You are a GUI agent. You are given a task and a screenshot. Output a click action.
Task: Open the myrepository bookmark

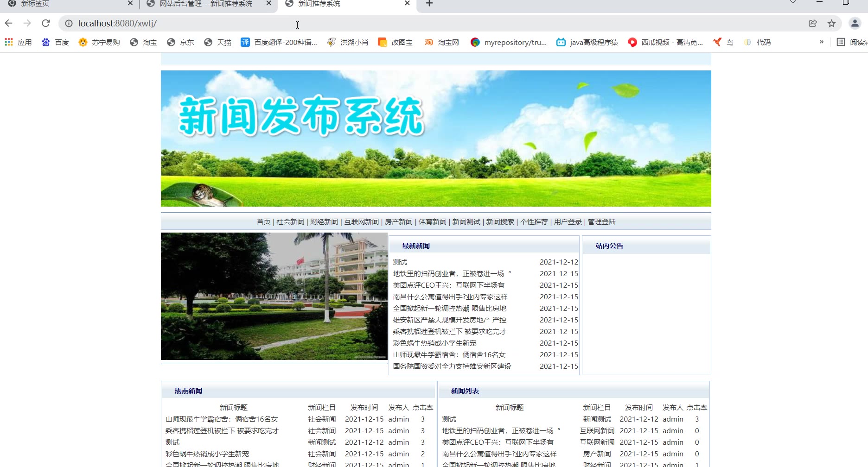509,42
